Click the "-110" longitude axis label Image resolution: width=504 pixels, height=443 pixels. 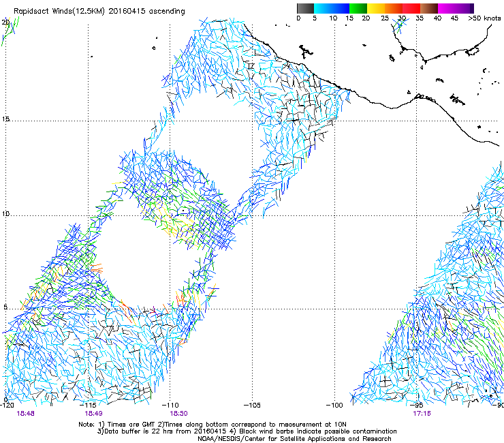[170, 405]
